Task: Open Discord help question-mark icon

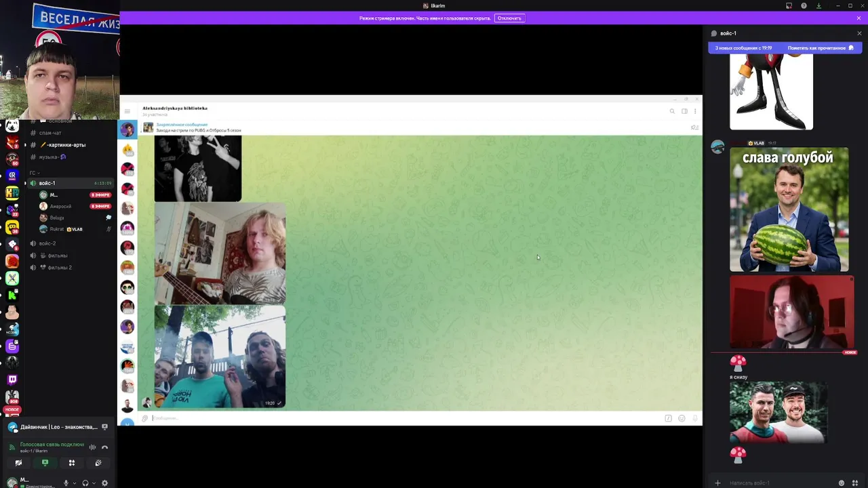Action: 804,5
